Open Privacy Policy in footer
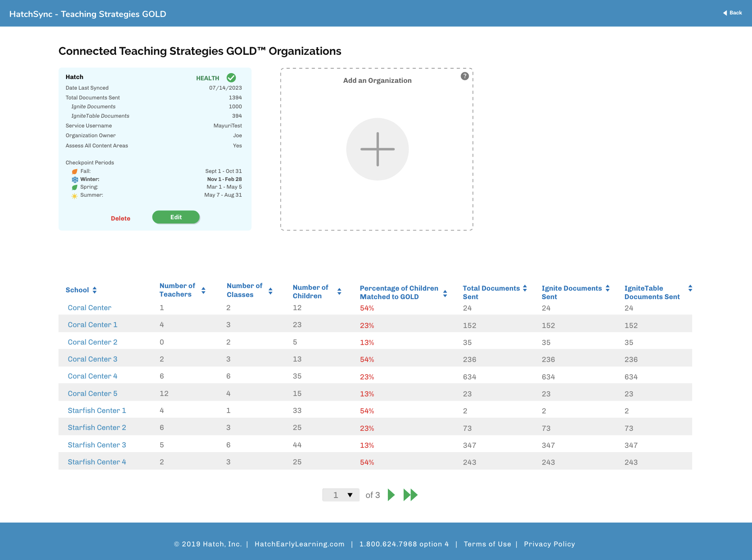 click(549, 544)
